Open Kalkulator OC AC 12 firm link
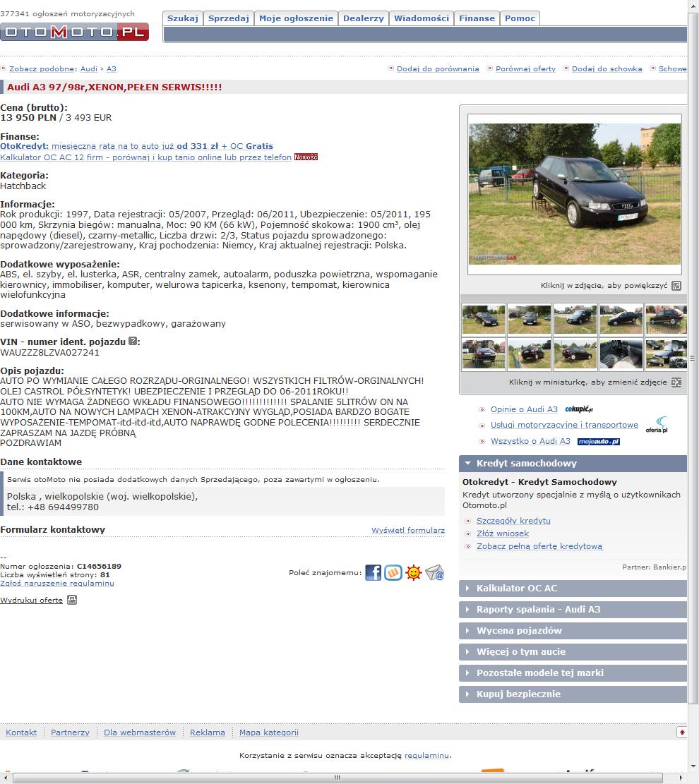The height and width of the screenshot is (784, 699). click(x=145, y=157)
